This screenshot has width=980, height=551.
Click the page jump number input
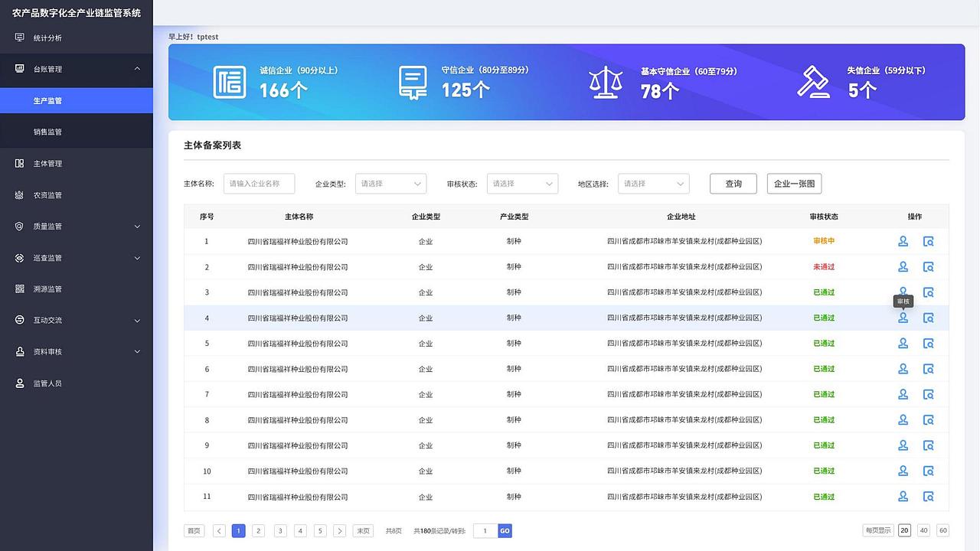[485, 531]
